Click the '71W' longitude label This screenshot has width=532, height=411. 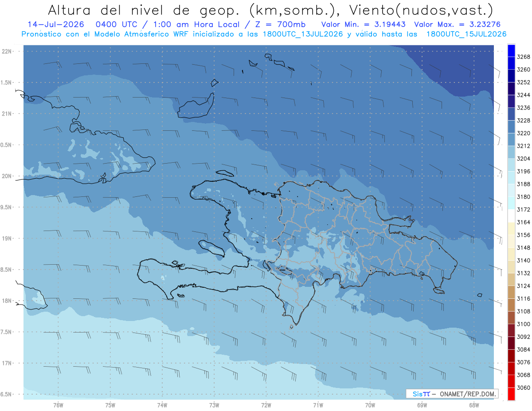318,405
